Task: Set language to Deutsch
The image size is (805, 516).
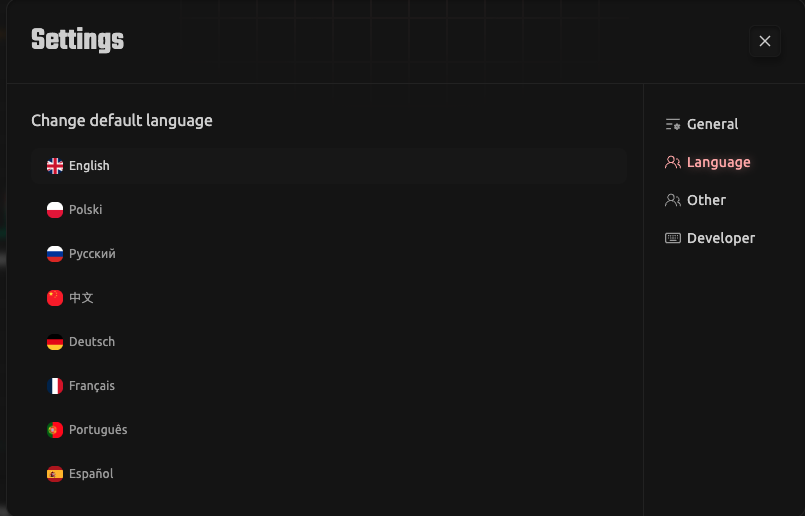Action: (329, 342)
